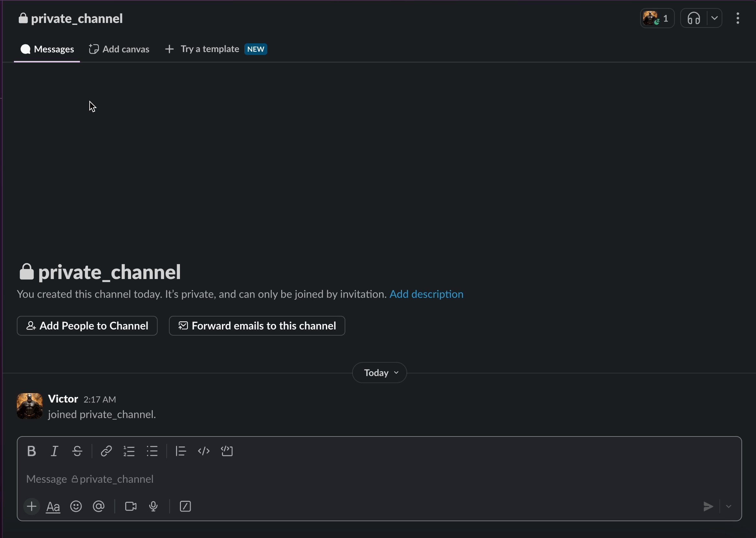Click Add People to Channel button
Screen dimensions: 756x538
tap(87, 326)
